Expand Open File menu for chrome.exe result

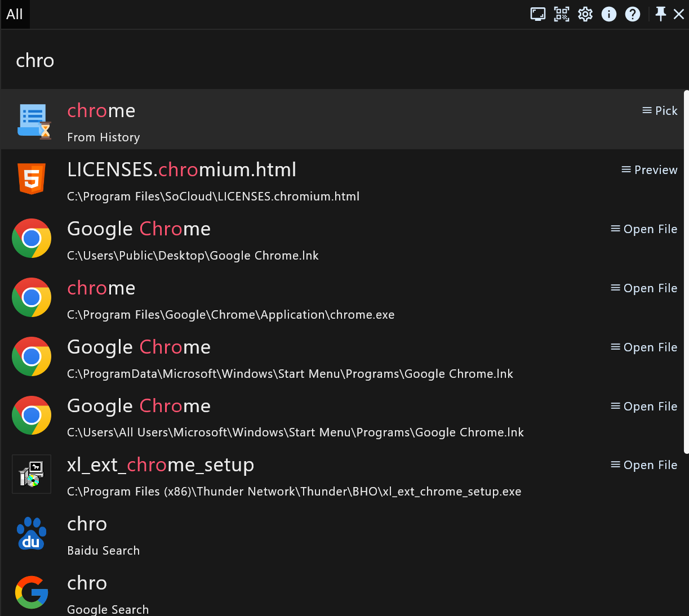[644, 288]
